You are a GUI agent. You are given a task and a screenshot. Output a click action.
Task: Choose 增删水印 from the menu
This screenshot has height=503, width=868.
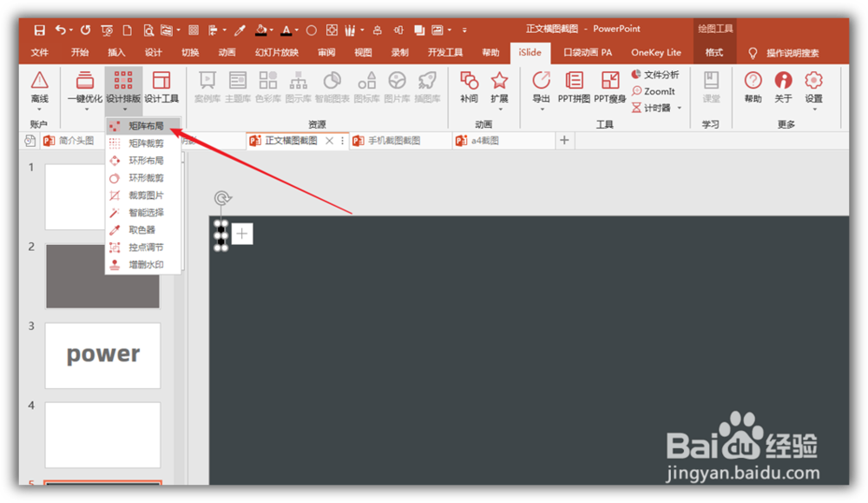[x=143, y=264]
